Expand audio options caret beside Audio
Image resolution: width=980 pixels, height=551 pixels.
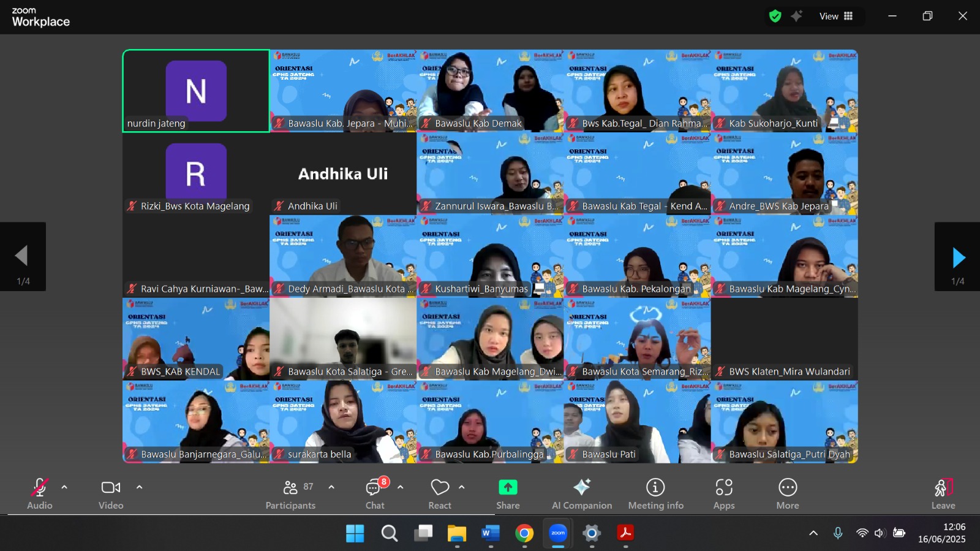pyautogui.click(x=64, y=487)
